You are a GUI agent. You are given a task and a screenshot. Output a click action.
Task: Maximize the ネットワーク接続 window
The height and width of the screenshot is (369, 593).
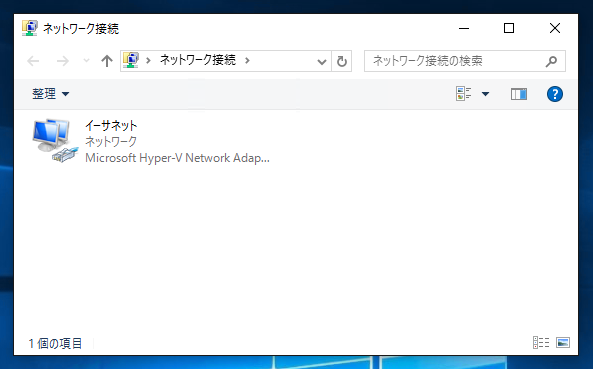509,28
